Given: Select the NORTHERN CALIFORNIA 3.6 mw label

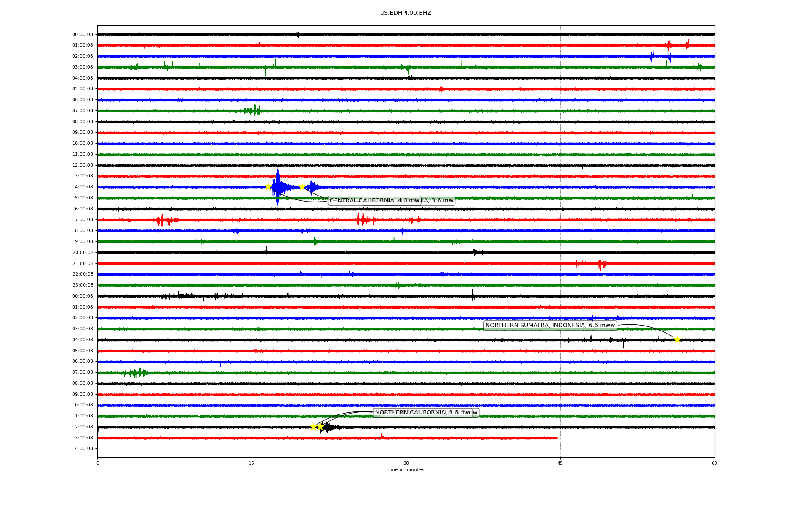Looking at the screenshot, I should pos(422,412).
